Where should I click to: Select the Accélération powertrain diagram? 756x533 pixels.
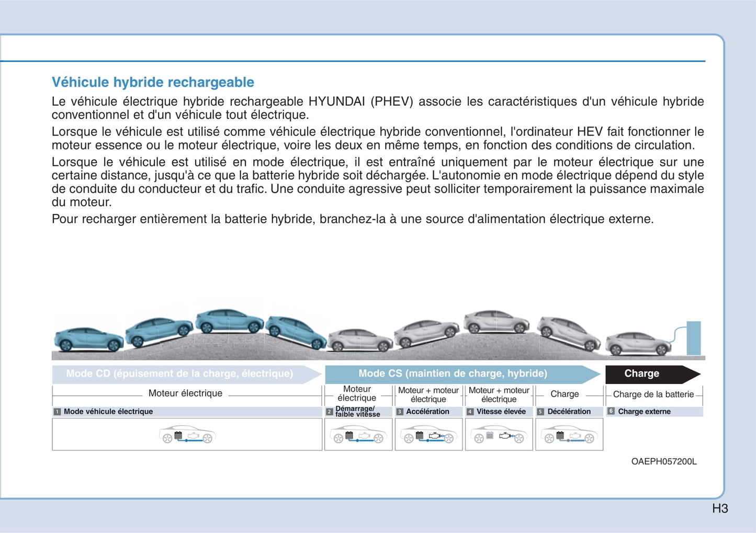428,434
